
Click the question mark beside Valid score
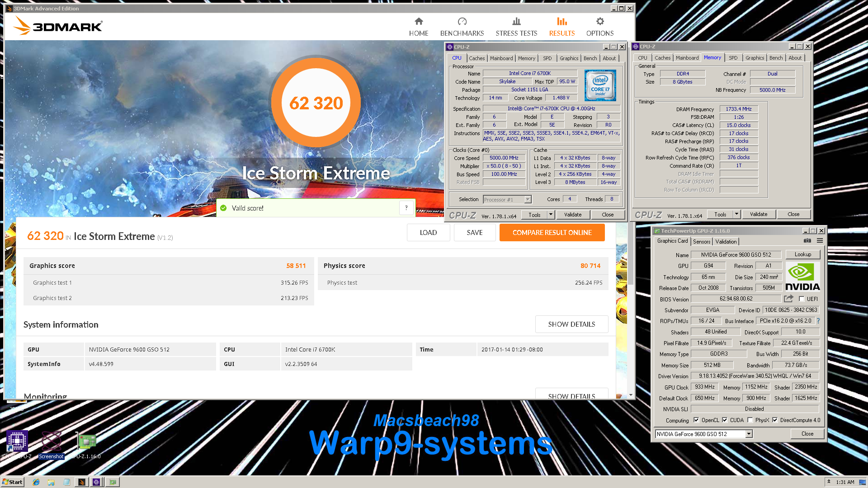coord(406,208)
